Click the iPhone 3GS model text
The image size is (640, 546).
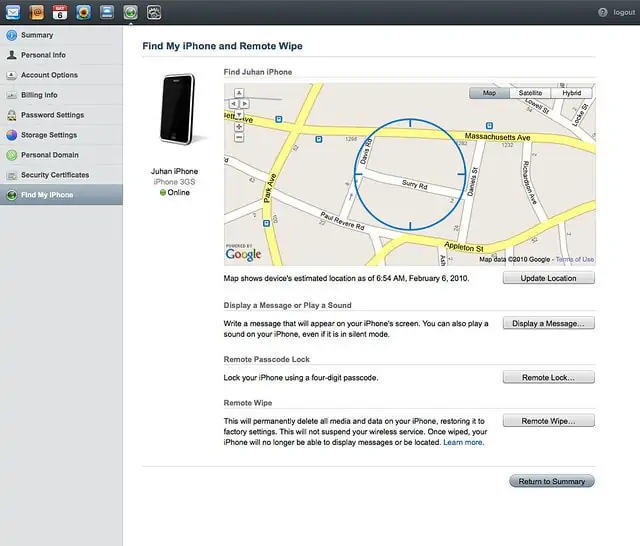coord(174,182)
